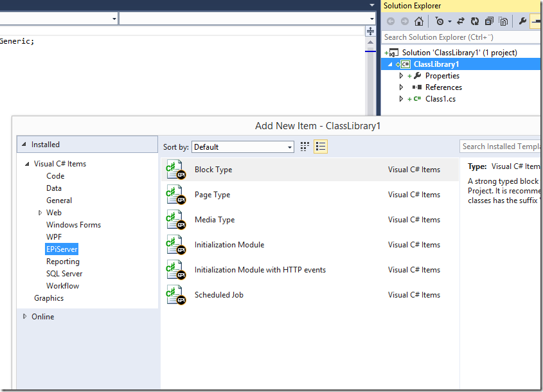Click the Show All Files icon
This screenshot has width=543, height=392.
pyautogui.click(x=503, y=21)
